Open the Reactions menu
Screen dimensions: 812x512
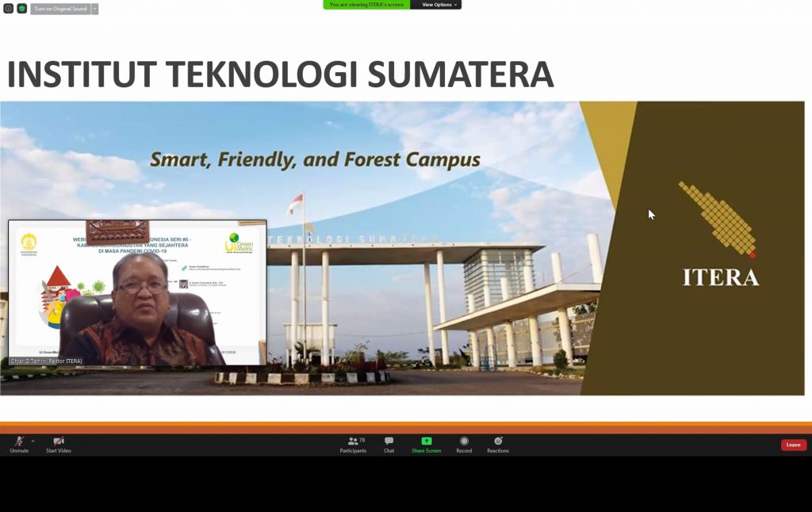click(498, 445)
